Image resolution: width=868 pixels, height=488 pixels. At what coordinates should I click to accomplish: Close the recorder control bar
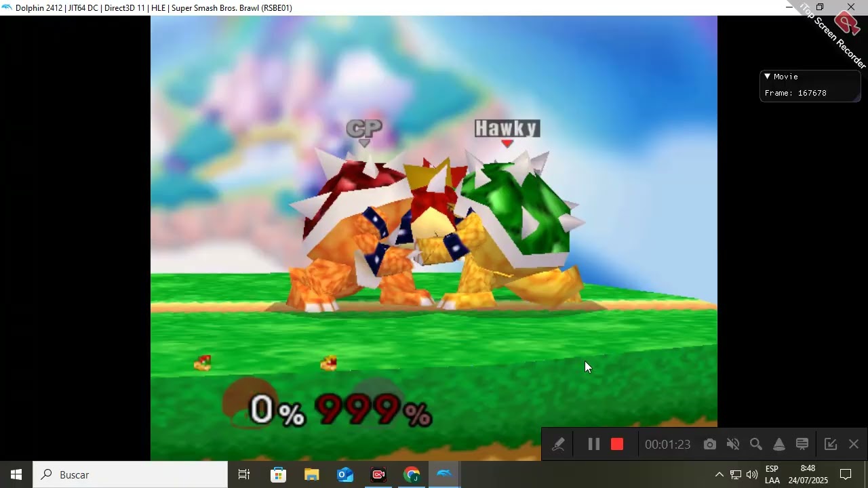pos(854,445)
